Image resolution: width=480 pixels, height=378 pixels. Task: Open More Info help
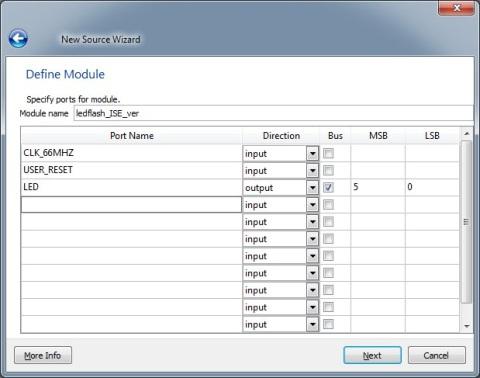pyautogui.click(x=43, y=355)
